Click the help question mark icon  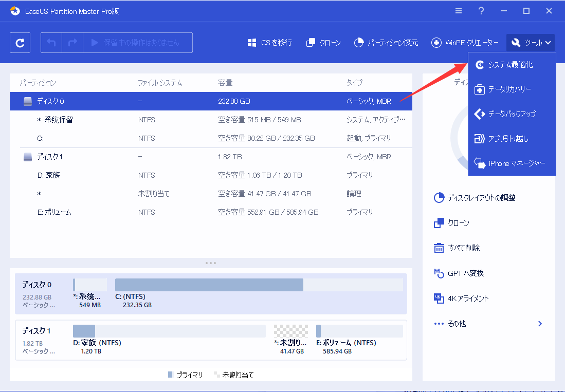[481, 10]
